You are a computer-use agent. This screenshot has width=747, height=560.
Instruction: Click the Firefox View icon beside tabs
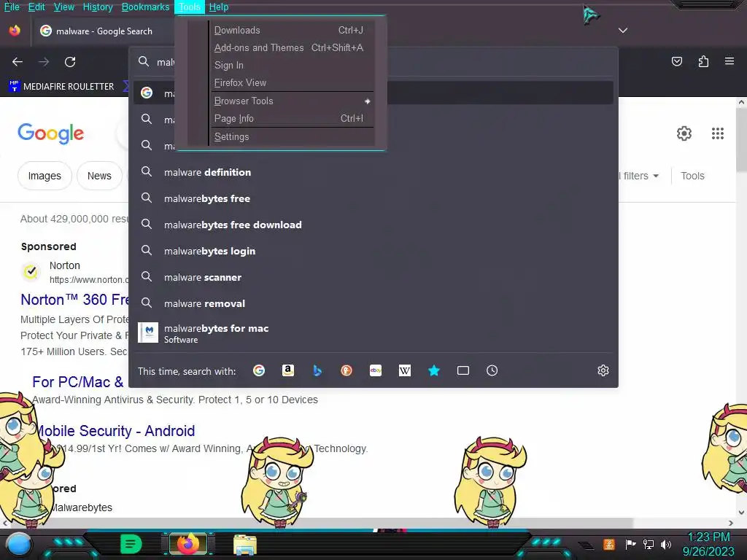[x=15, y=31]
